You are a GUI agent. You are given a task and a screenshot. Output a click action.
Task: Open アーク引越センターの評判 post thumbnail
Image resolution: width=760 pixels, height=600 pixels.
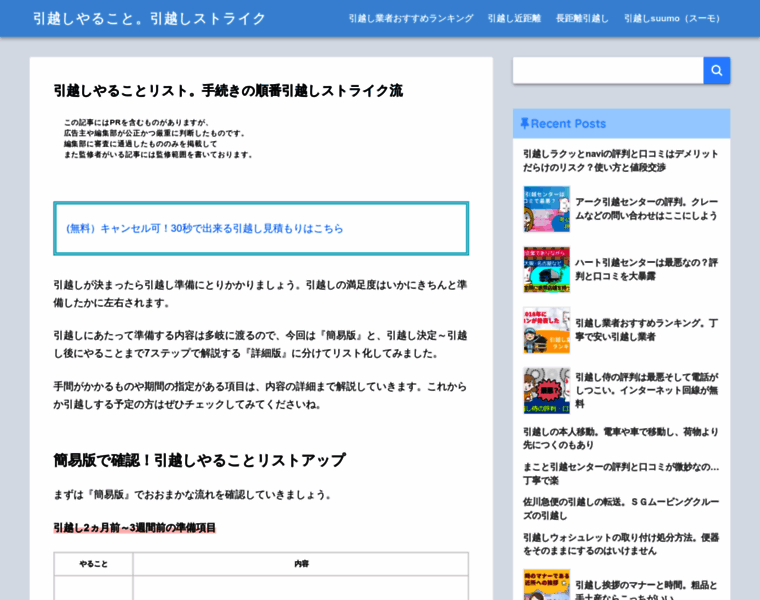tap(546, 209)
